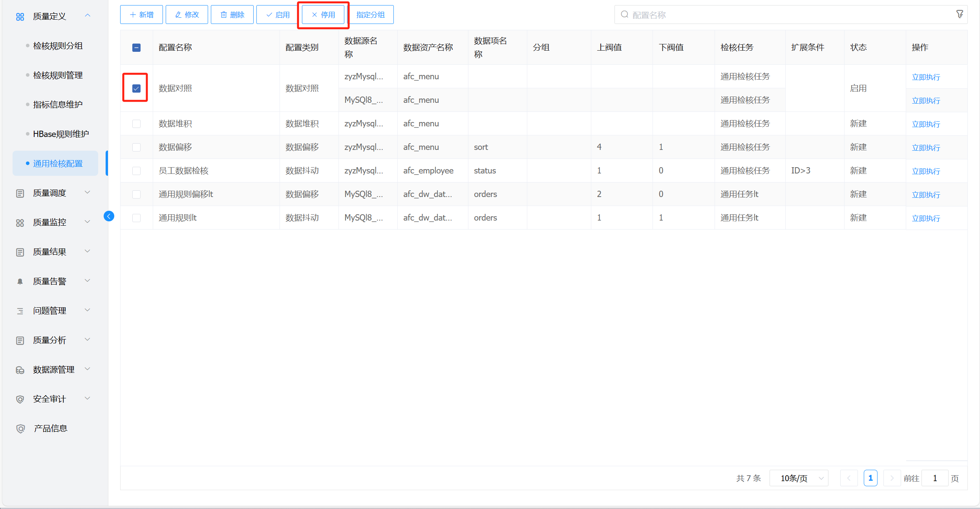Image resolution: width=980 pixels, height=509 pixels.
Task: Click the magnifier icon in search box
Action: (x=624, y=15)
